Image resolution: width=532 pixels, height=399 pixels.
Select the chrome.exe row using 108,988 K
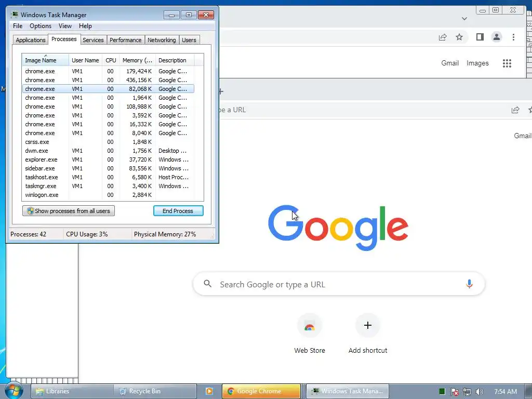click(108, 107)
